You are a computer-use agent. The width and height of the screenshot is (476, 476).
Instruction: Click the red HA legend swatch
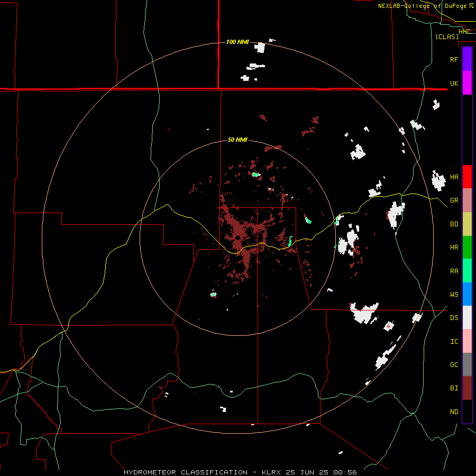pyautogui.click(x=467, y=177)
